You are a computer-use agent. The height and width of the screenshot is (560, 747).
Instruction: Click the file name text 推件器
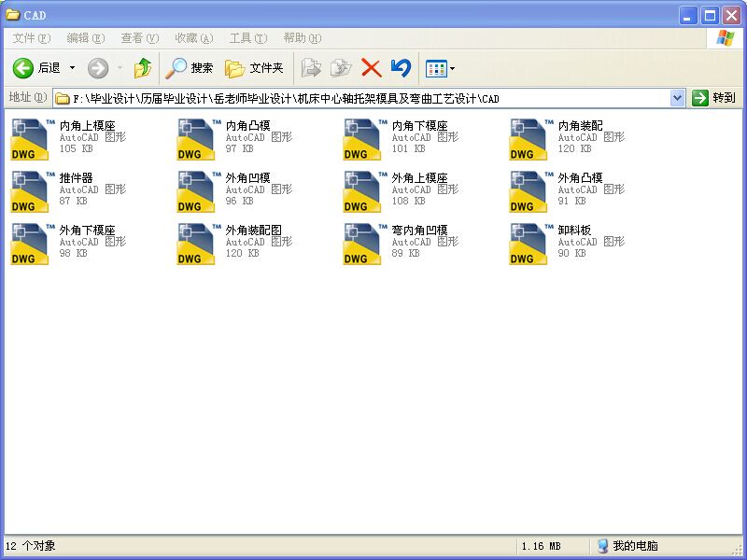click(x=77, y=178)
